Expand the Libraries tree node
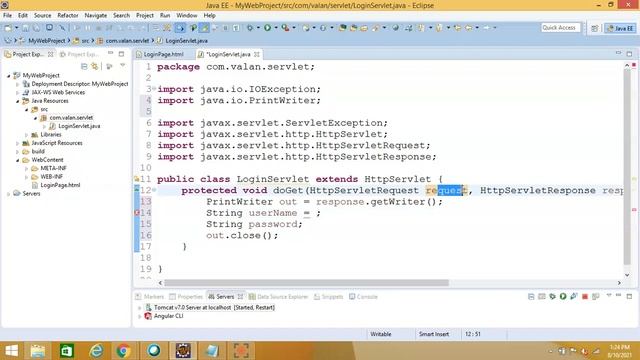This screenshot has width=640, height=360. [27, 135]
